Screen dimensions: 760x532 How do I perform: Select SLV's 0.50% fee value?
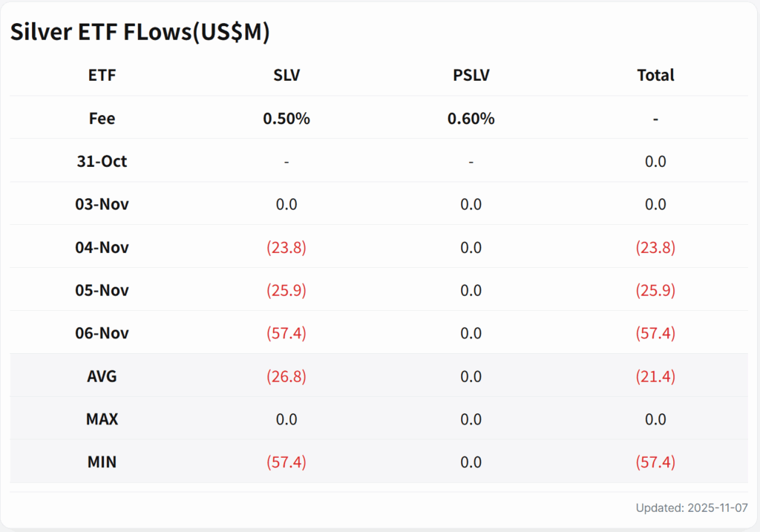tap(286, 118)
